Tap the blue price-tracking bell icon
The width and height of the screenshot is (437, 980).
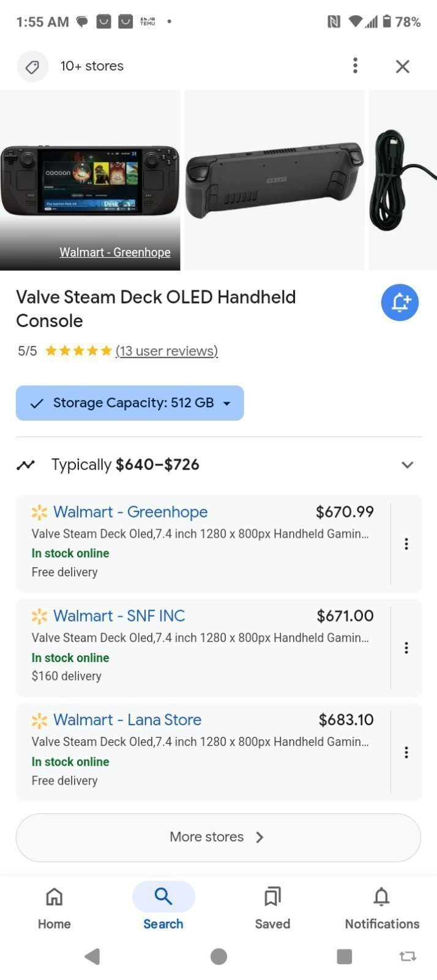400,303
